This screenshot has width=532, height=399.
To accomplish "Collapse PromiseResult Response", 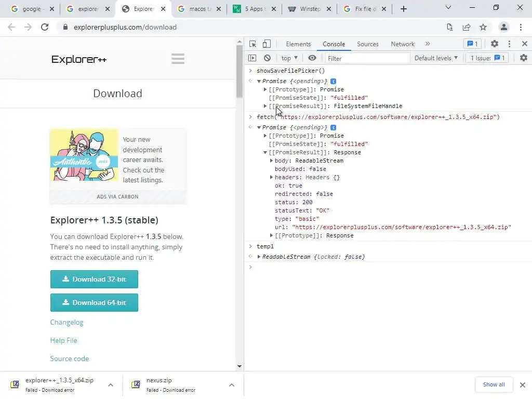I will tap(265, 152).
